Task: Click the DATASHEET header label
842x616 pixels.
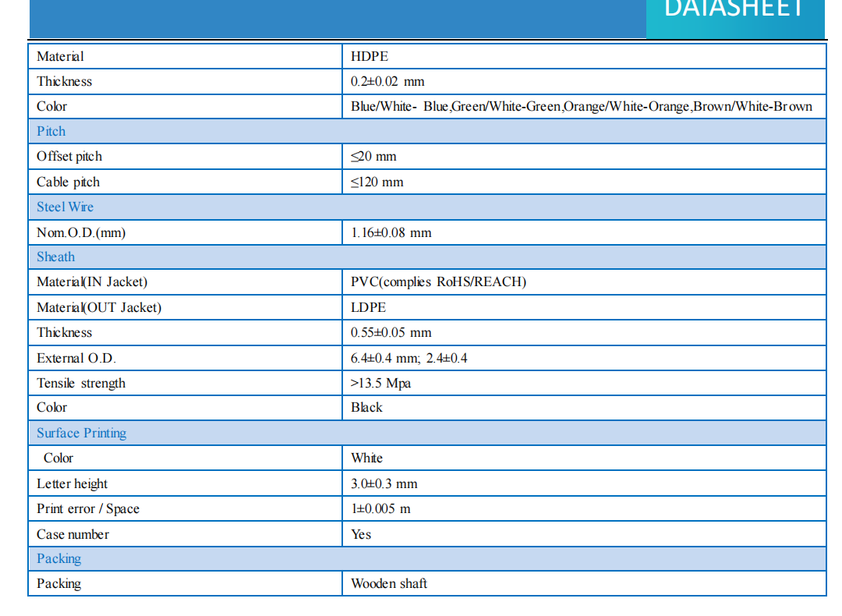Action: [733, 9]
